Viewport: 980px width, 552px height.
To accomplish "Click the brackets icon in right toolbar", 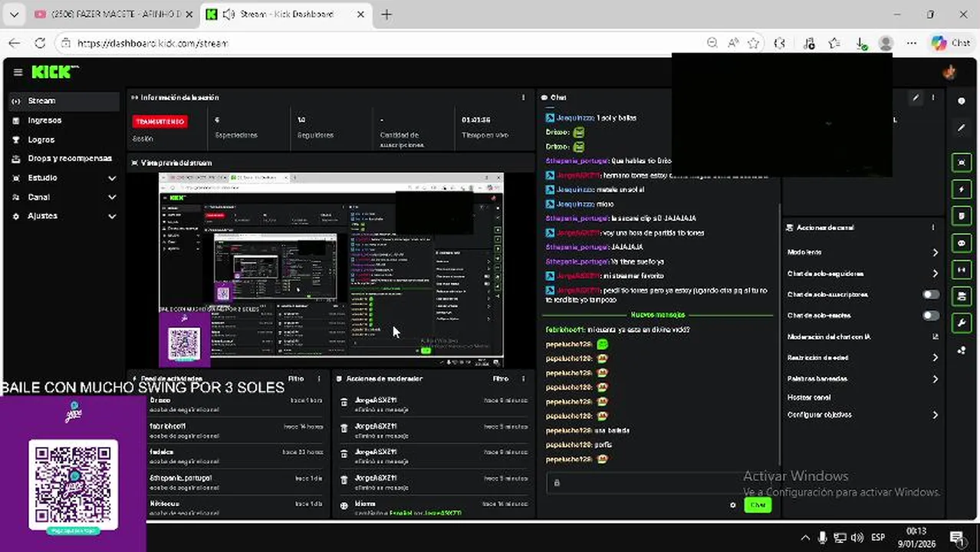I will coord(962,269).
